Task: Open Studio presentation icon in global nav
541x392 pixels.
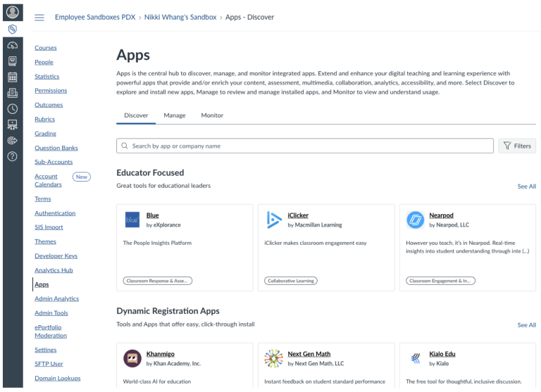Action: click(13, 125)
